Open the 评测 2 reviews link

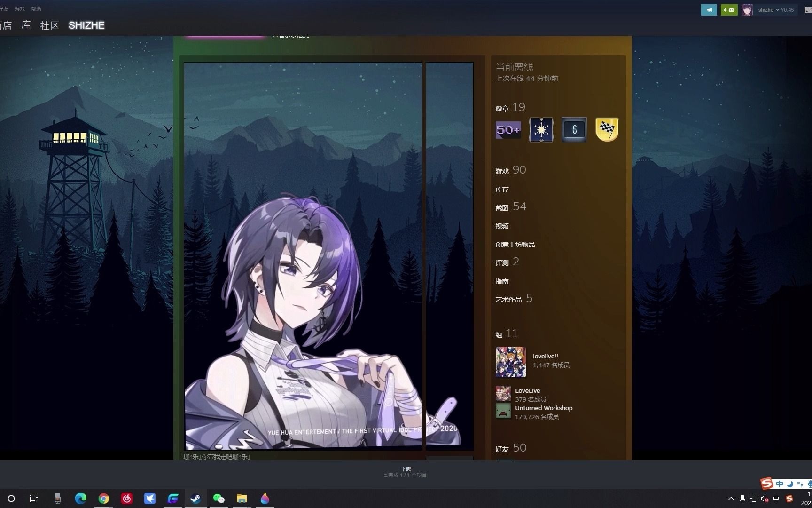click(x=507, y=262)
